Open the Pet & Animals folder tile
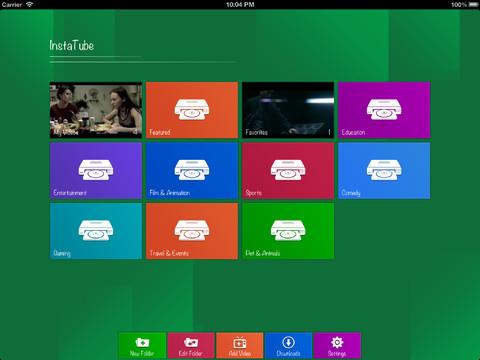Screen dimensions: 480x360 (x=288, y=231)
